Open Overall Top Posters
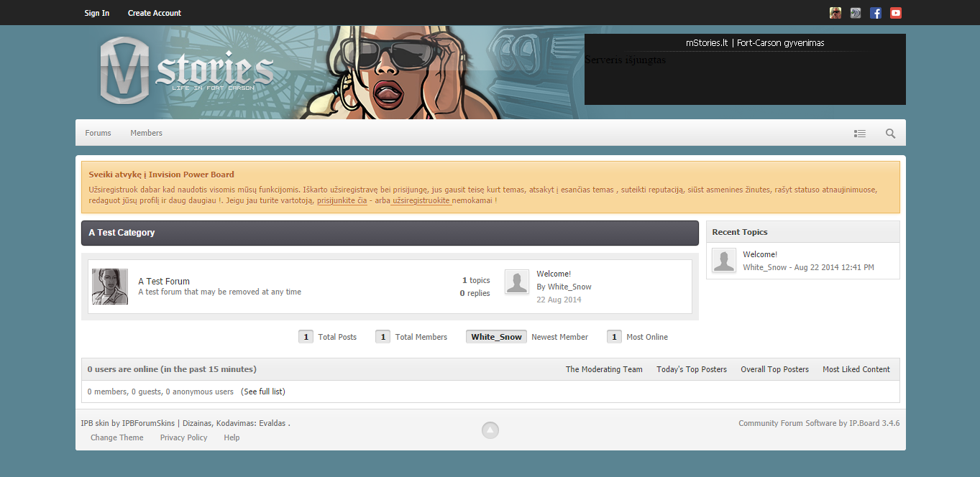 click(775, 369)
